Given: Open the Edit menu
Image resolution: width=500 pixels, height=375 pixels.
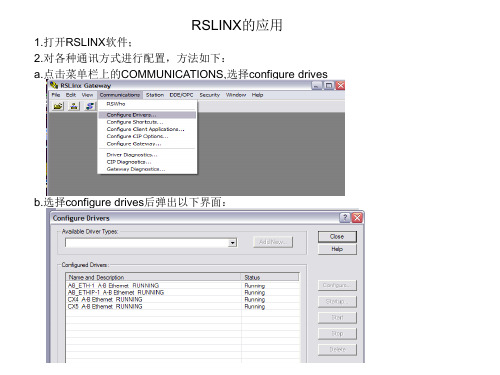Looking at the screenshot, I should click(71, 95).
